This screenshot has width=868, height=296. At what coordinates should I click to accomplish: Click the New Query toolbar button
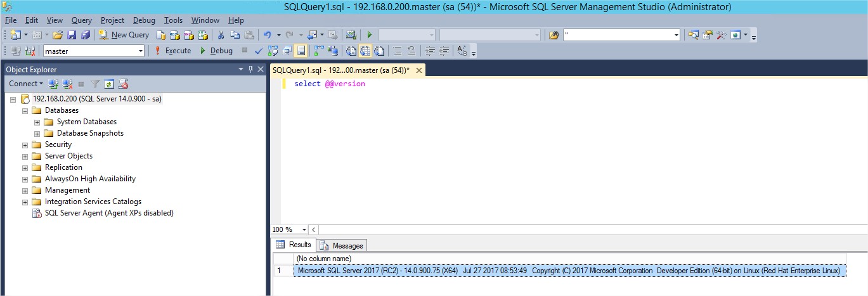point(124,35)
